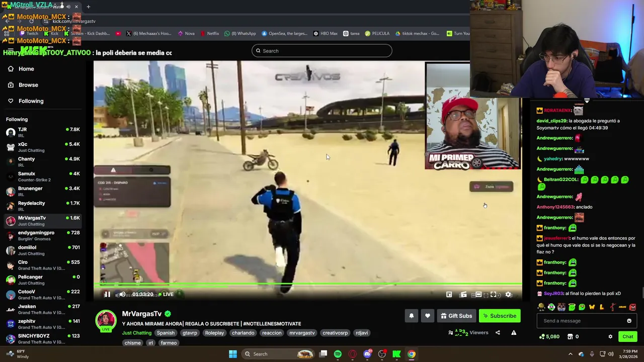The height and width of the screenshot is (362, 644).
Task: Open weather widget showing 69°F Windy
Action: (x=18, y=354)
